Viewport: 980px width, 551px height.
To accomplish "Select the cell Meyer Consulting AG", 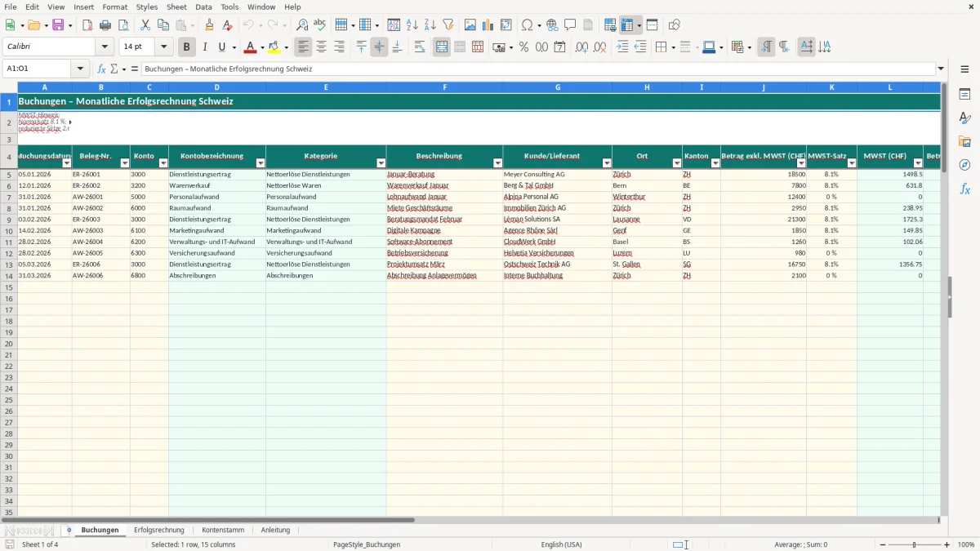I will pyautogui.click(x=557, y=175).
